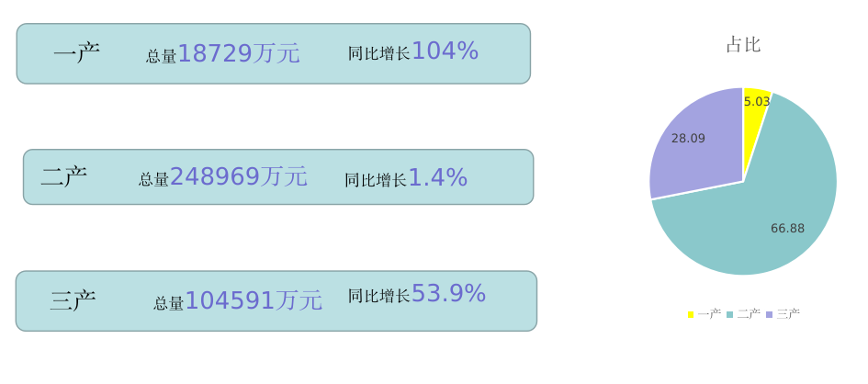Click the teal legend swatch
The width and height of the screenshot is (868, 384).
(729, 314)
